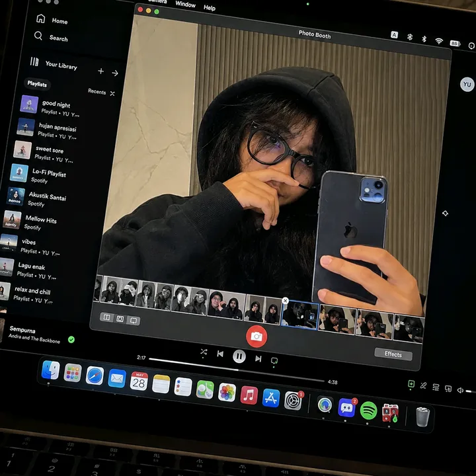The width and height of the screenshot is (476, 476).
Task: Collapse Your Library in Spotify
Action: (x=54, y=63)
